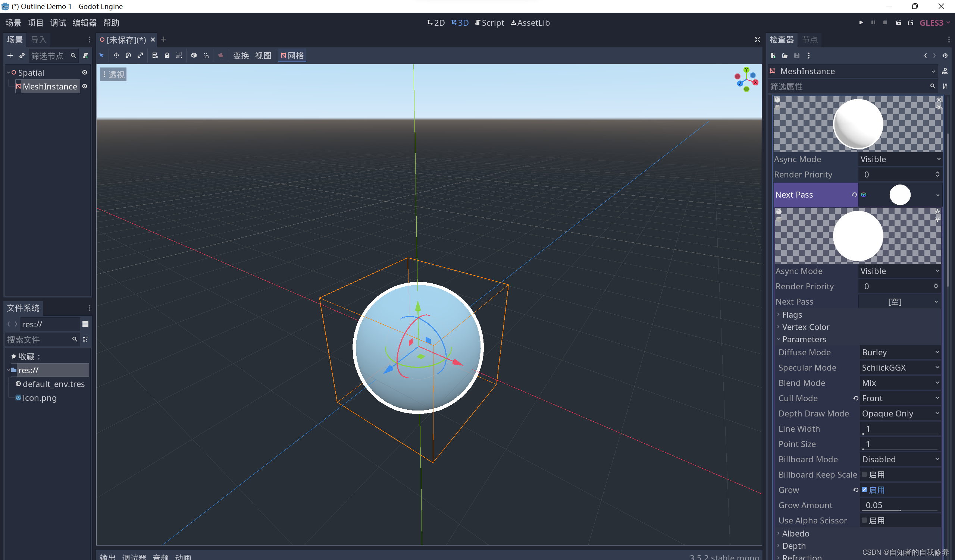The image size is (955, 560).
Task: Select the Scale mode tool
Action: click(140, 55)
